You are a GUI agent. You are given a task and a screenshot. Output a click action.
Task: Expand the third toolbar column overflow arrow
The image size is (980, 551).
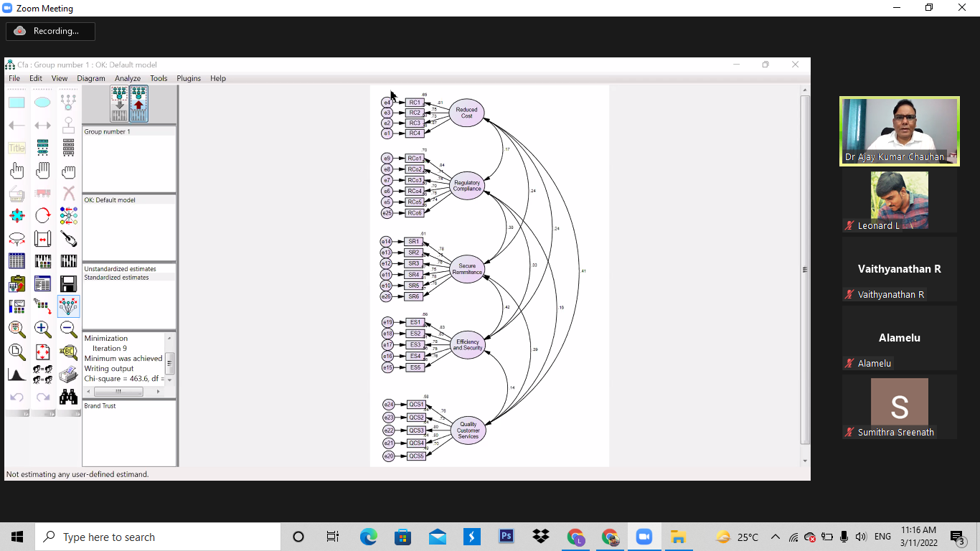click(x=77, y=414)
